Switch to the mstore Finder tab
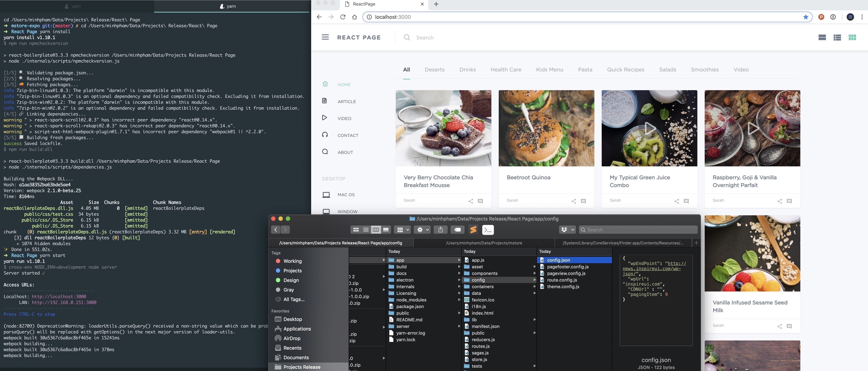 tap(484, 243)
